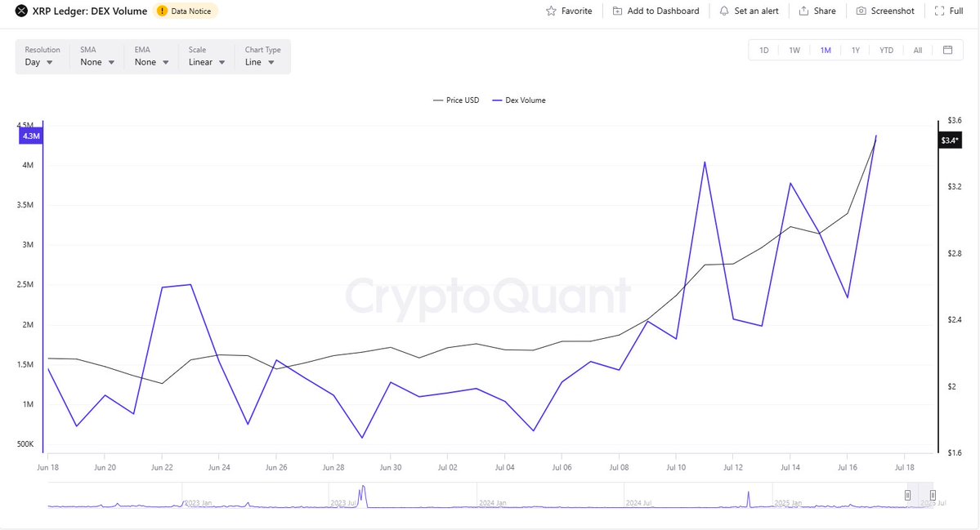
Task: Click the XRP logo icon
Action: (x=21, y=11)
